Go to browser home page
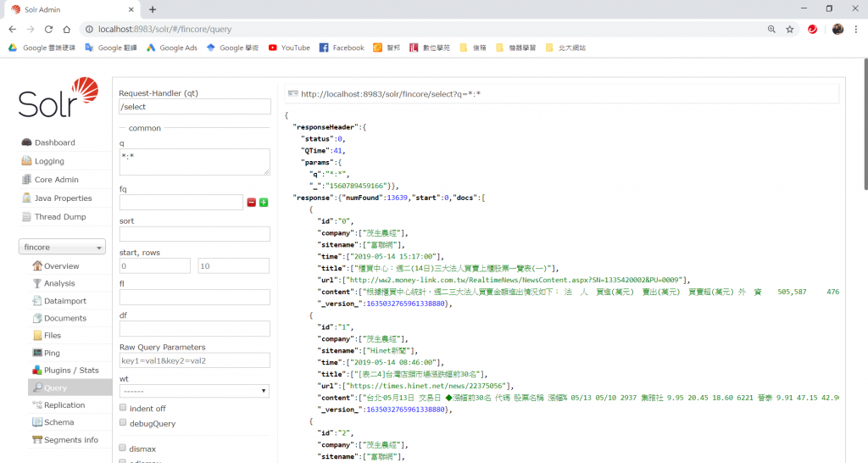Viewport: 868px width, 463px height. (x=66, y=30)
